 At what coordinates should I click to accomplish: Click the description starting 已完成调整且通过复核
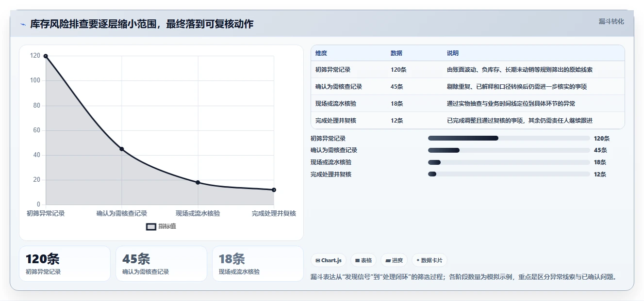pos(520,121)
